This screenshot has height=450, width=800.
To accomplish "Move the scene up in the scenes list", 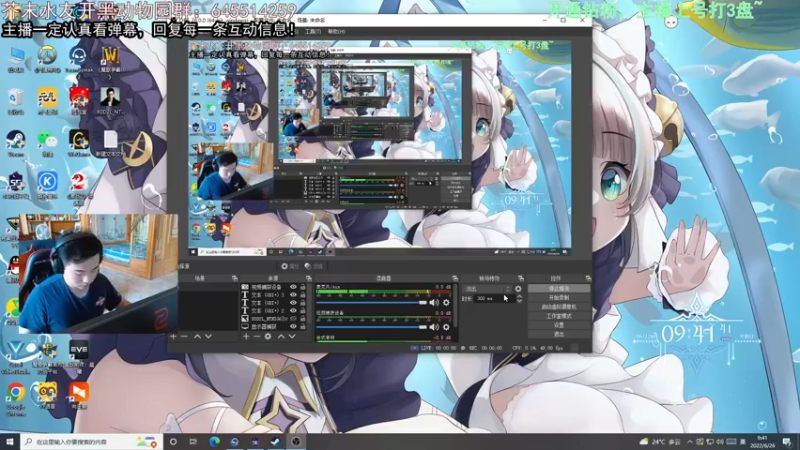I will click(197, 337).
